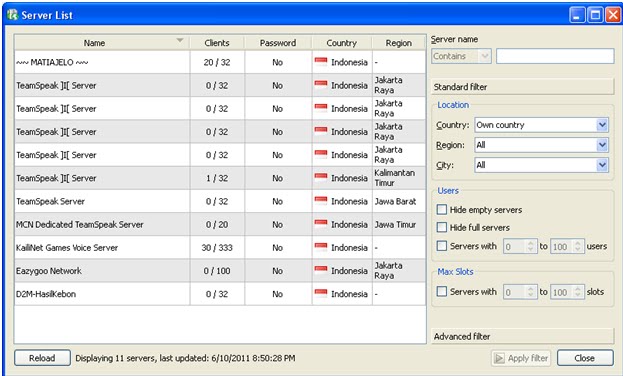623x376 pixels.
Task: Click the Jawa Timur region cell
Action: (399, 224)
